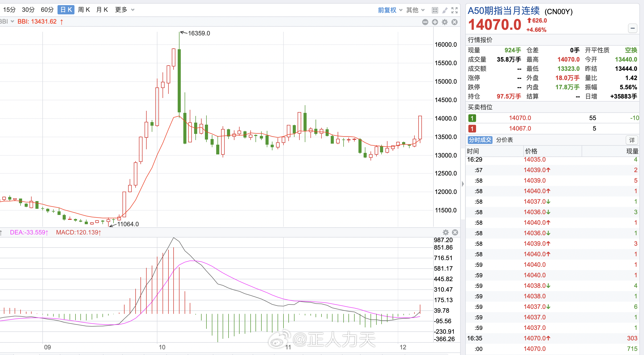Switch chart to 60分 interval

[47, 10]
